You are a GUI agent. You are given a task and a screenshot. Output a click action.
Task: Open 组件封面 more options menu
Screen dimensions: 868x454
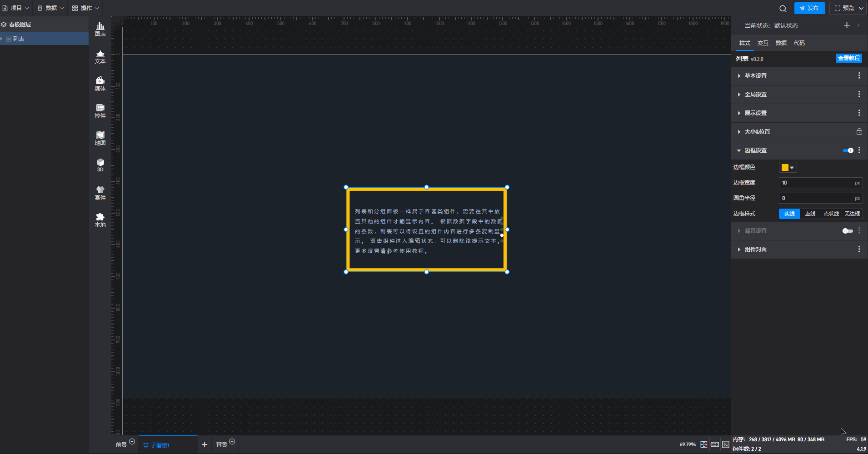coord(859,249)
